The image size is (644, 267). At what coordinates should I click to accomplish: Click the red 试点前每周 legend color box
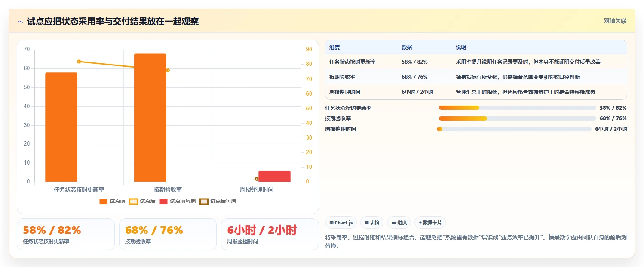(163, 201)
